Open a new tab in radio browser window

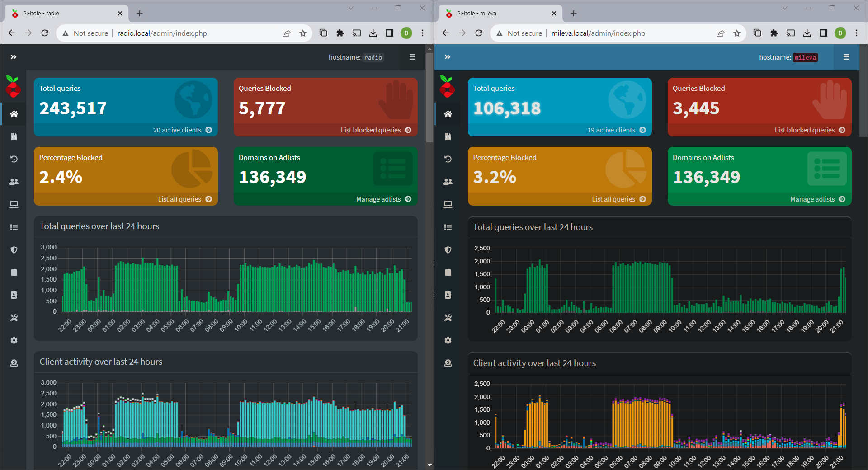[140, 14]
